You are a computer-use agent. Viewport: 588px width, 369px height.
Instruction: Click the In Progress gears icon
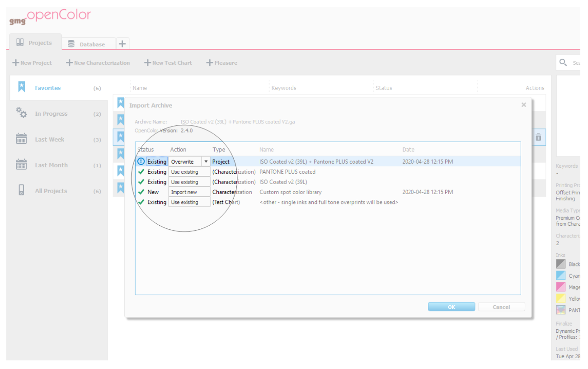point(21,113)
